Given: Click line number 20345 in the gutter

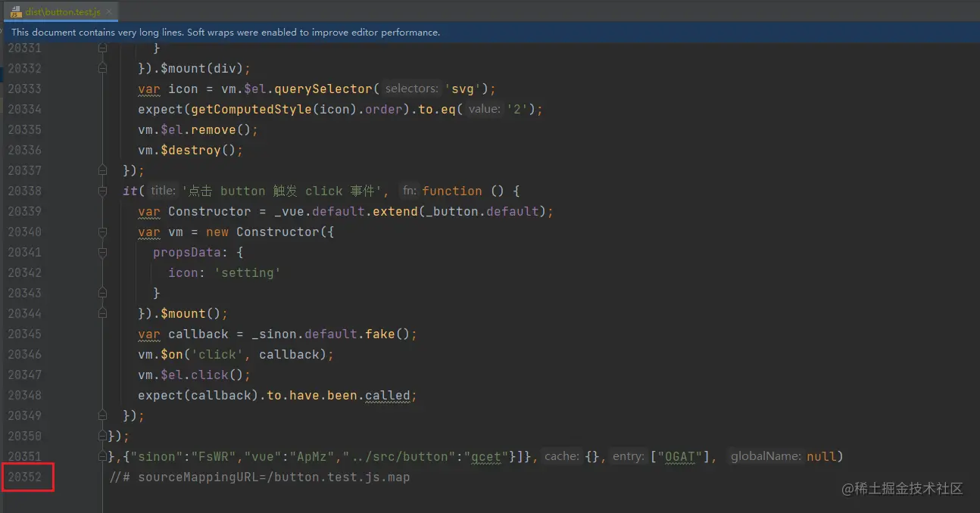Looking at the screenshot, I should click(x=25, y=334).
